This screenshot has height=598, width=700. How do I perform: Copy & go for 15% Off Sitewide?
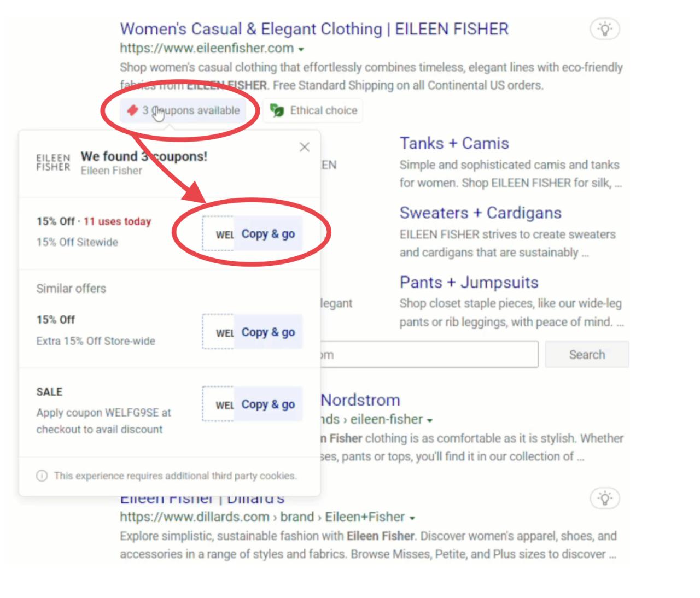pos(268,234)
